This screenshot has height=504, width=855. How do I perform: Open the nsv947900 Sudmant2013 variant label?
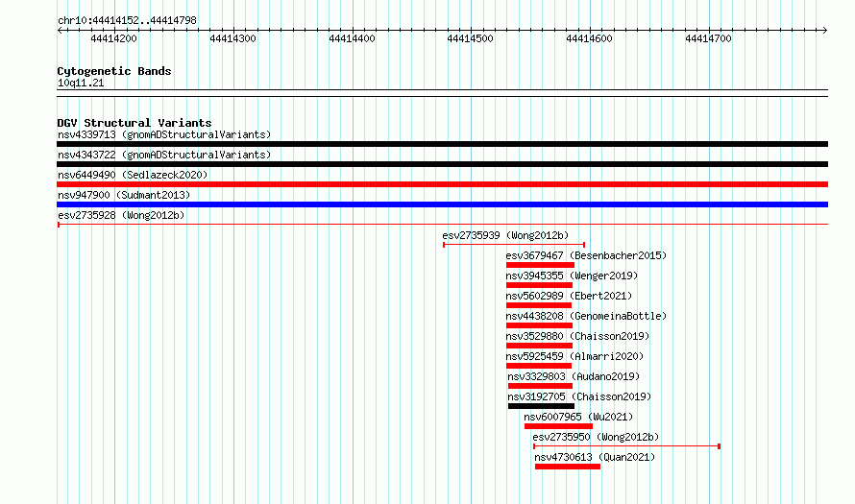pyautogui.click(x=124, y=195)
